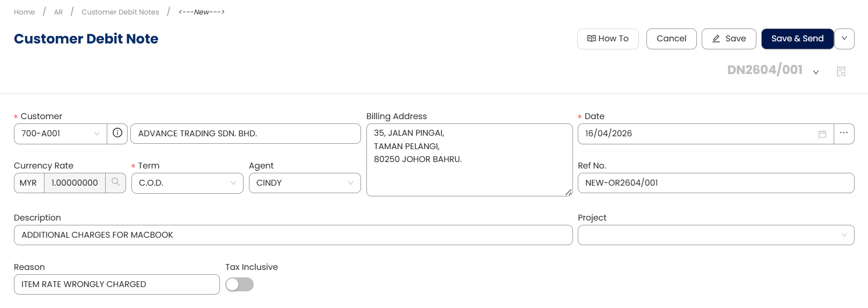Image resolution: width=868 pixels, height=308 pixels.
Task: Click the document preview icon near DN2604/001
Action: click(841, 71)
